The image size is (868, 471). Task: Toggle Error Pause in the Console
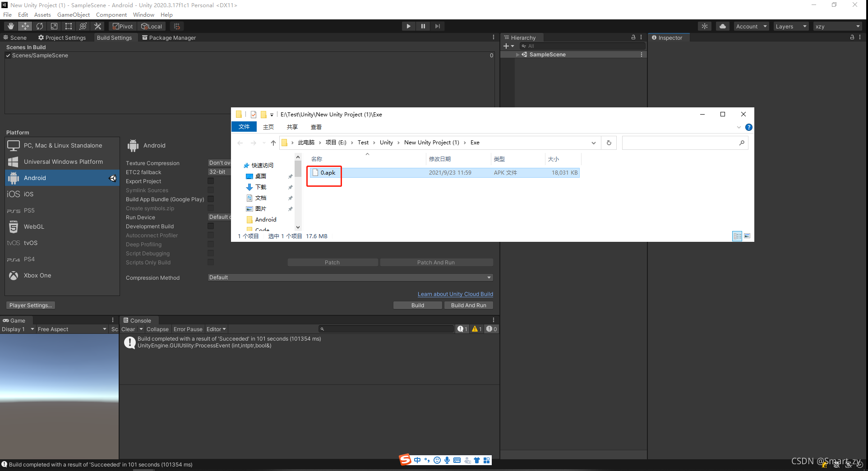click(x=188, y=329)
